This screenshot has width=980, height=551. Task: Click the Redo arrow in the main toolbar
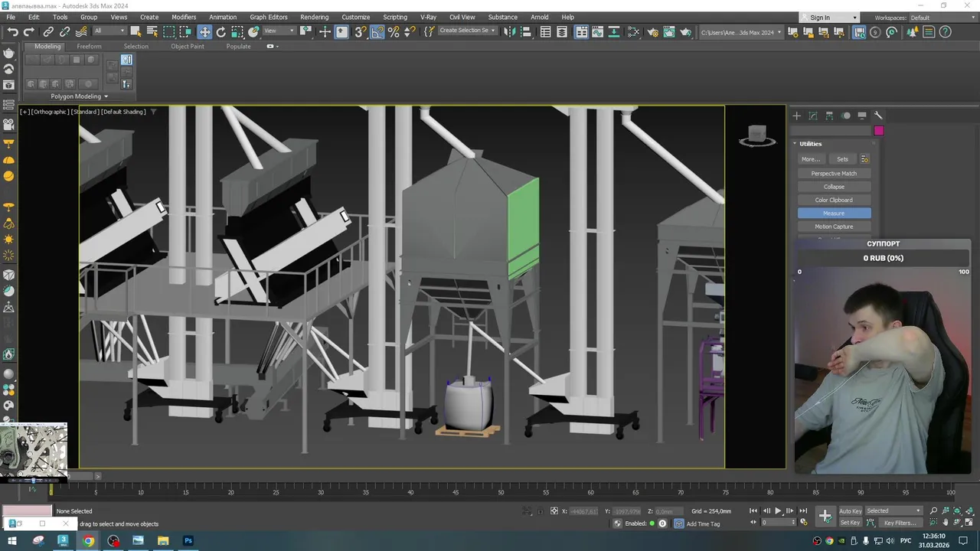tap(29, 32)
